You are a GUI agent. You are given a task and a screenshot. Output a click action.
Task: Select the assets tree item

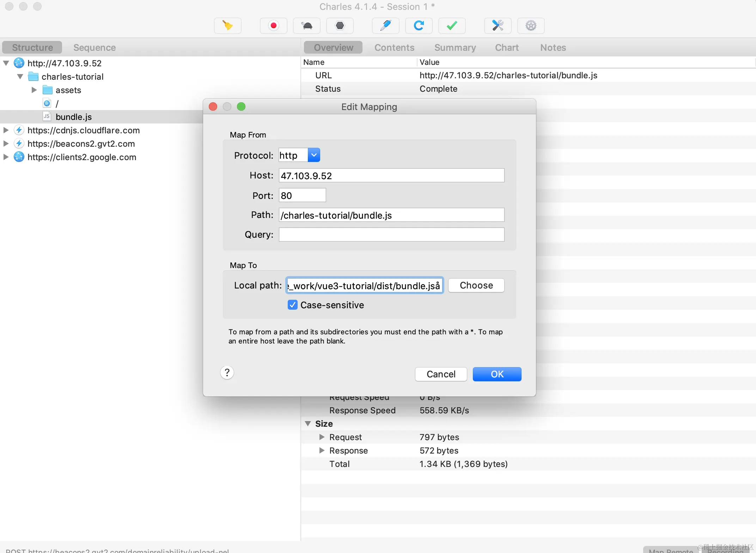68,90
